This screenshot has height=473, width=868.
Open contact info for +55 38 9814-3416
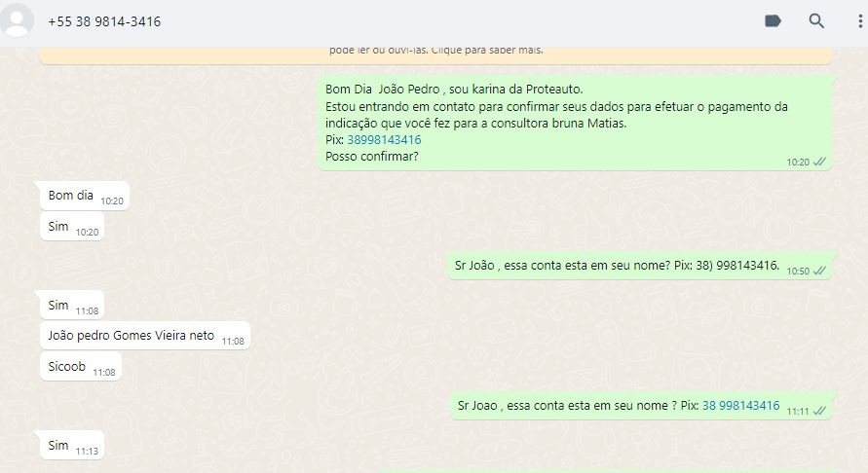tap(104, 21)
